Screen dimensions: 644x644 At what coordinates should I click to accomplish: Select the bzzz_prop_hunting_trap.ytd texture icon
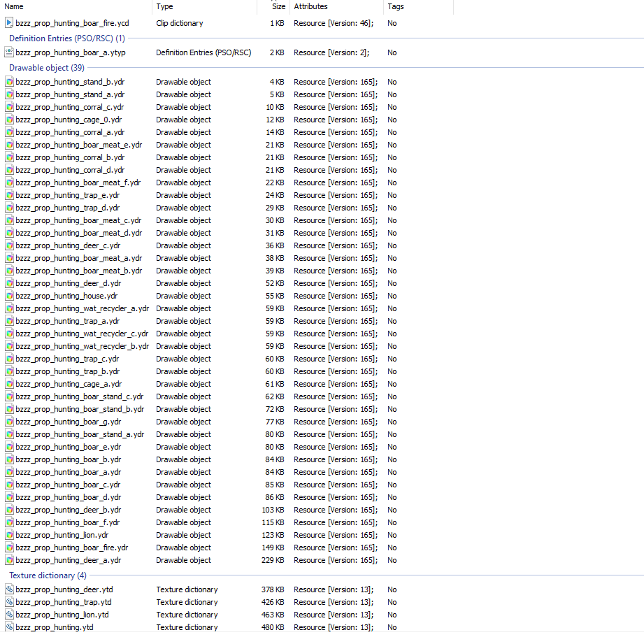(9, 602)
